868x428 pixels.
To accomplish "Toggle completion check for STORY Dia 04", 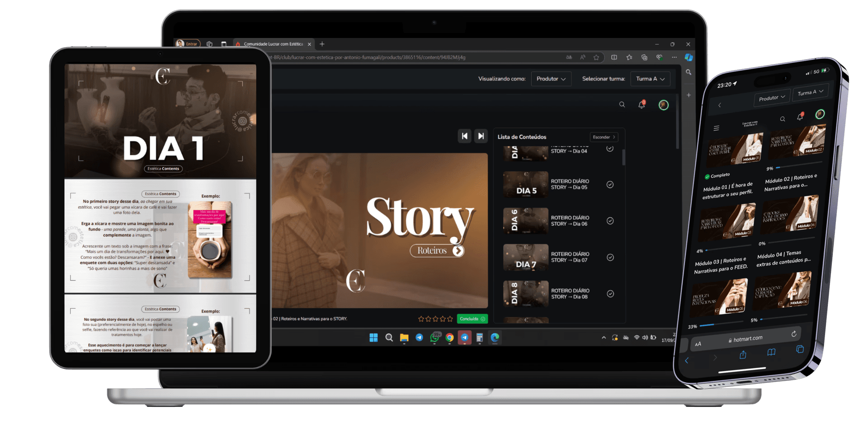I will pyautogui.click(x=610, y=149).
